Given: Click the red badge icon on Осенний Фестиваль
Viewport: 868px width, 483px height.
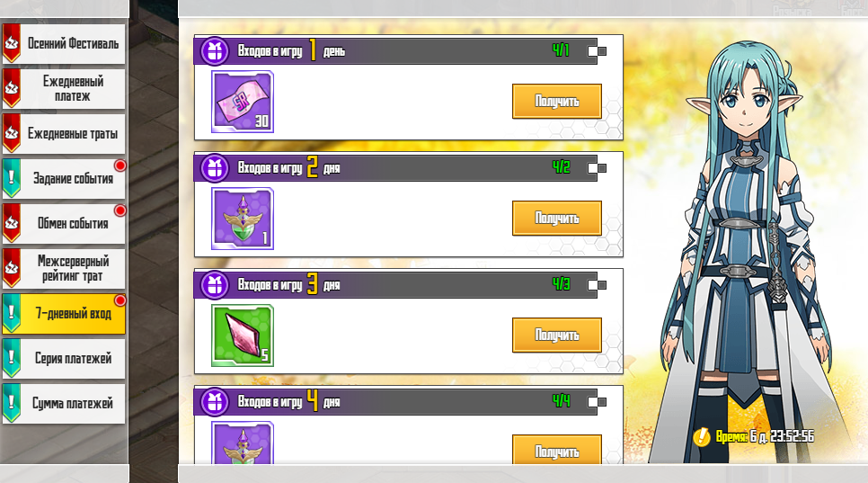Looking at the screenshot, I should tap(12, 43).
